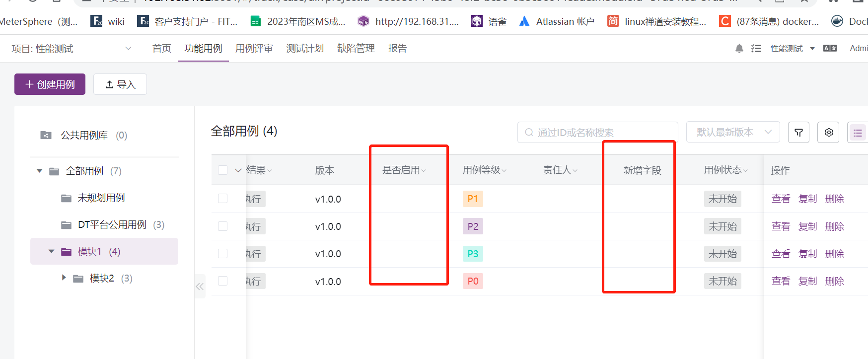Image resolution: width=868 pixels, height=359 pixels.
Task: Open the Atlassian 帐户 bookmark
Action: point(557,21)
